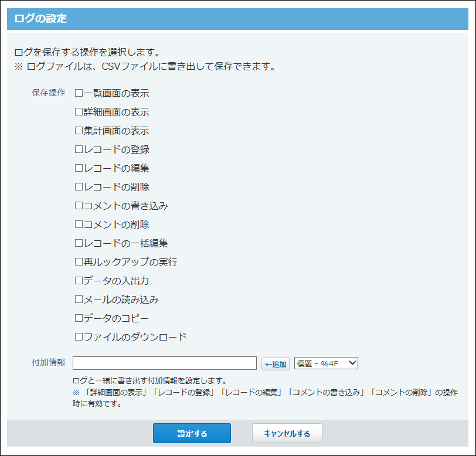Viewport: 476px width, 456px height.
Task: Click the CSVファイル note line
Action: pos(145,66)
